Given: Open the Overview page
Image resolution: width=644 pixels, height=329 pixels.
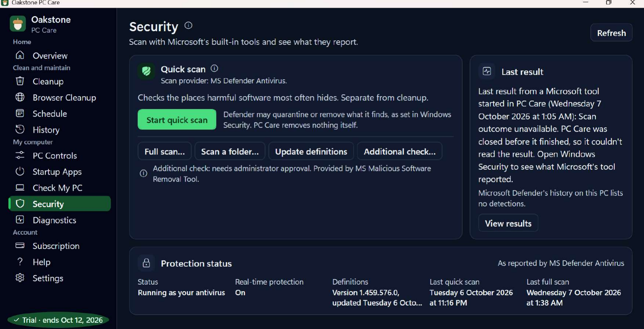Looking at the screenshot, I should (59, 56).
